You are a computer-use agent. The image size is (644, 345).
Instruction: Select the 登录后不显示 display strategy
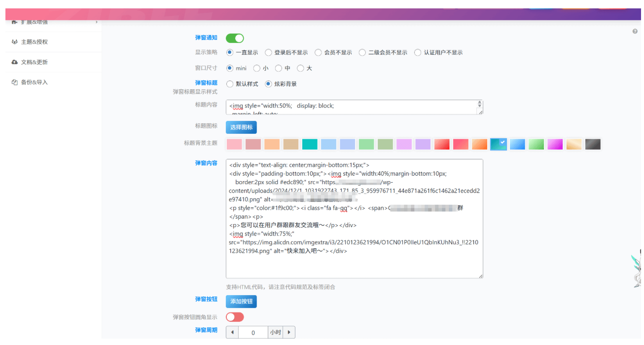click(269, 52)
